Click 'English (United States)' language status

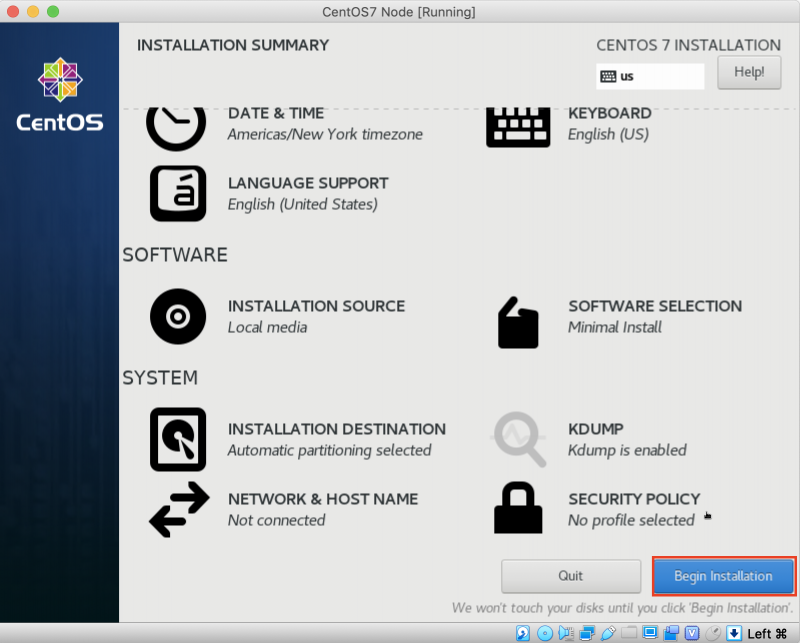(303, 204)
